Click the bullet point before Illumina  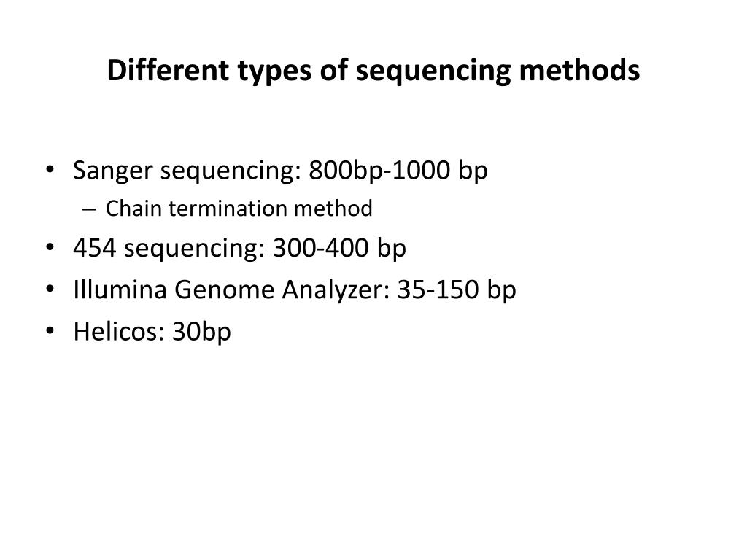[x=50, y=289]
